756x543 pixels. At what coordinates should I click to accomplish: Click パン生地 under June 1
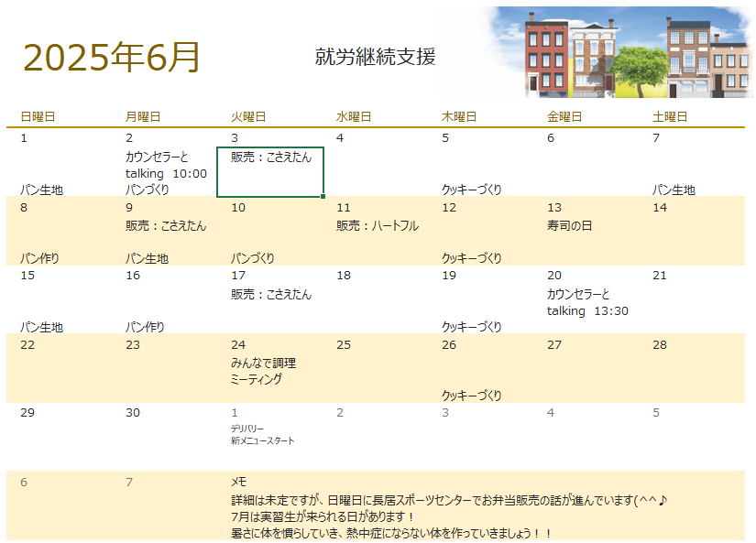[41, 190]
